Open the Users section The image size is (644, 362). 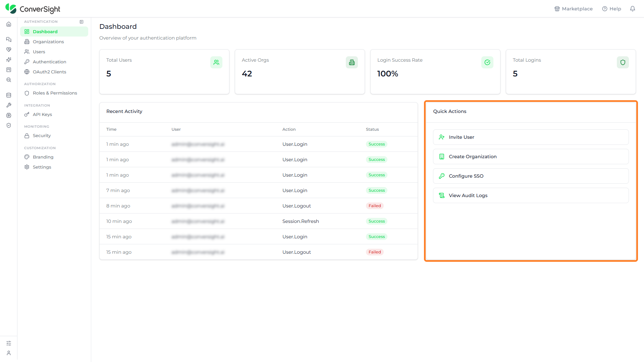[x=54, y=52]
